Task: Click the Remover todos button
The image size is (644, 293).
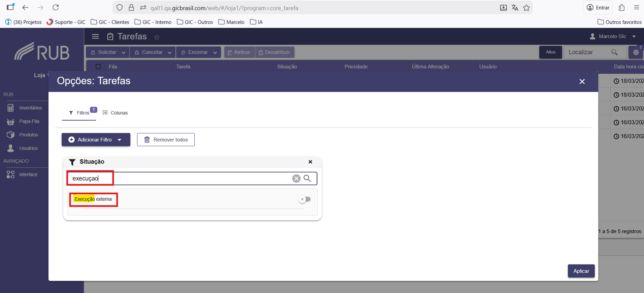Action: click(166, 140)
